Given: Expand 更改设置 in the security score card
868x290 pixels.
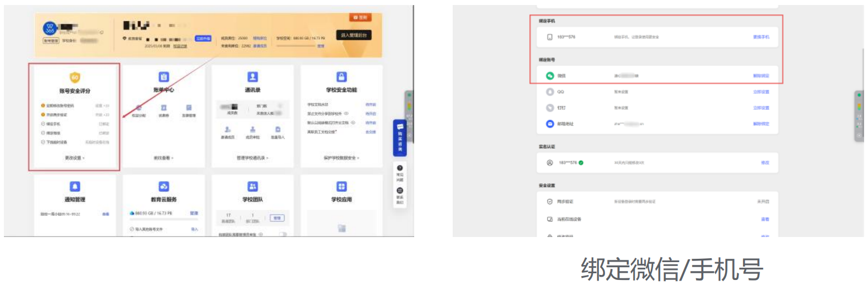Looking at the screenshot, I should [x=75, y=158].
